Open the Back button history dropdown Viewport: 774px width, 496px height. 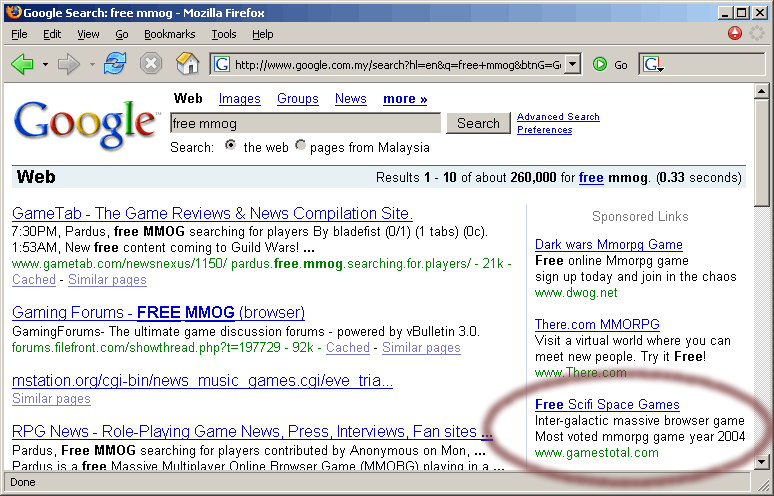pos(45,64)
